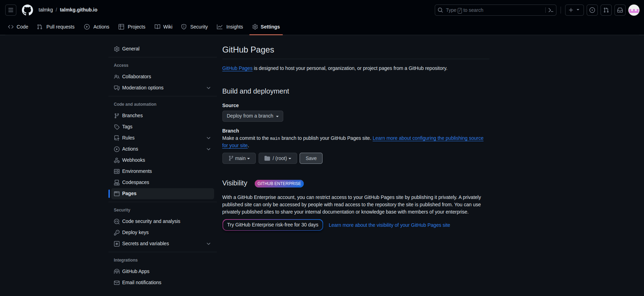
Task: Switch to the Actions repository tab
Action: [97, 27]
